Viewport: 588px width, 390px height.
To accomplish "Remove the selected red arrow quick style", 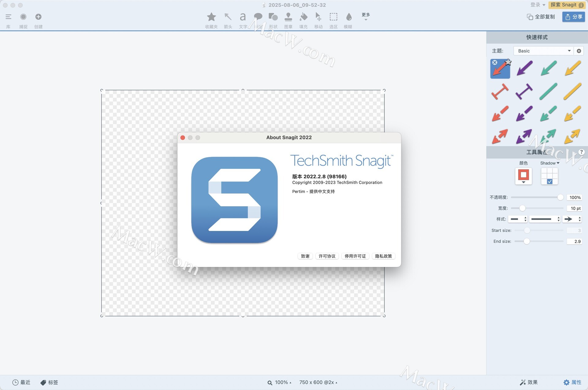I will click(x=495, y=62).
